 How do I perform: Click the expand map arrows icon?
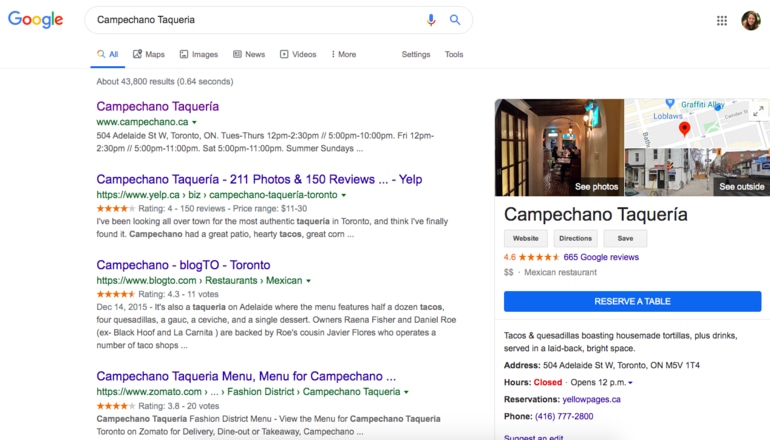click(758, 111)
